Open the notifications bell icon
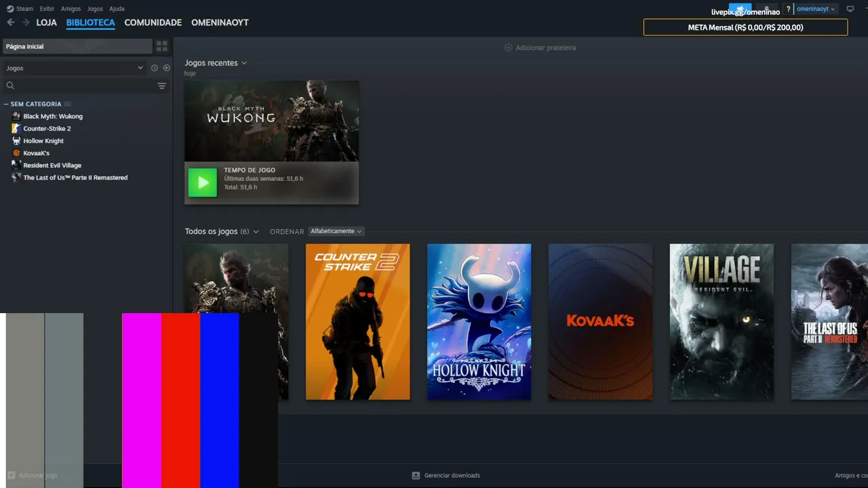868x488 pixels. coord(766,9)
